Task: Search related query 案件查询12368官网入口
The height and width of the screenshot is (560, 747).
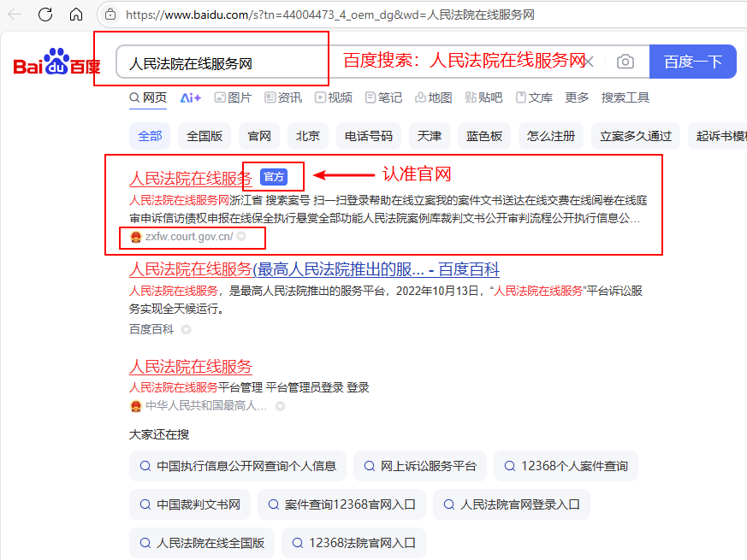Action: point(341,504)
